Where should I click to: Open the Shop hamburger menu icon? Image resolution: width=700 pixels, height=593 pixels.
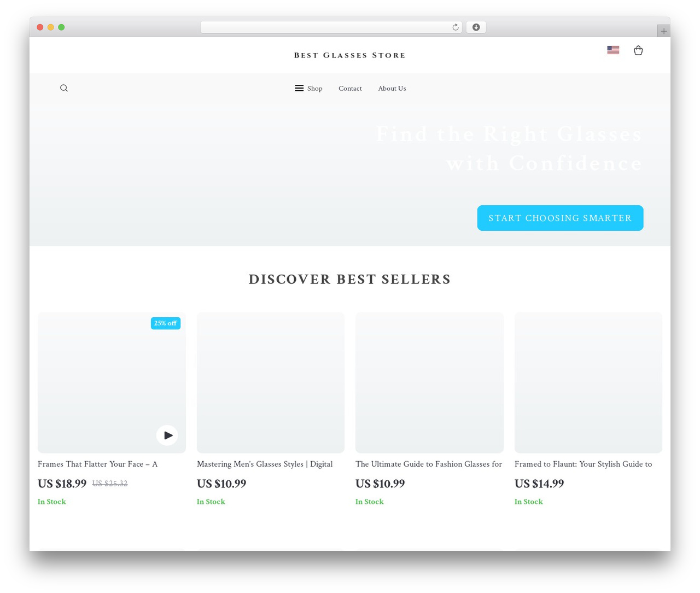click(x=299, y=88)
